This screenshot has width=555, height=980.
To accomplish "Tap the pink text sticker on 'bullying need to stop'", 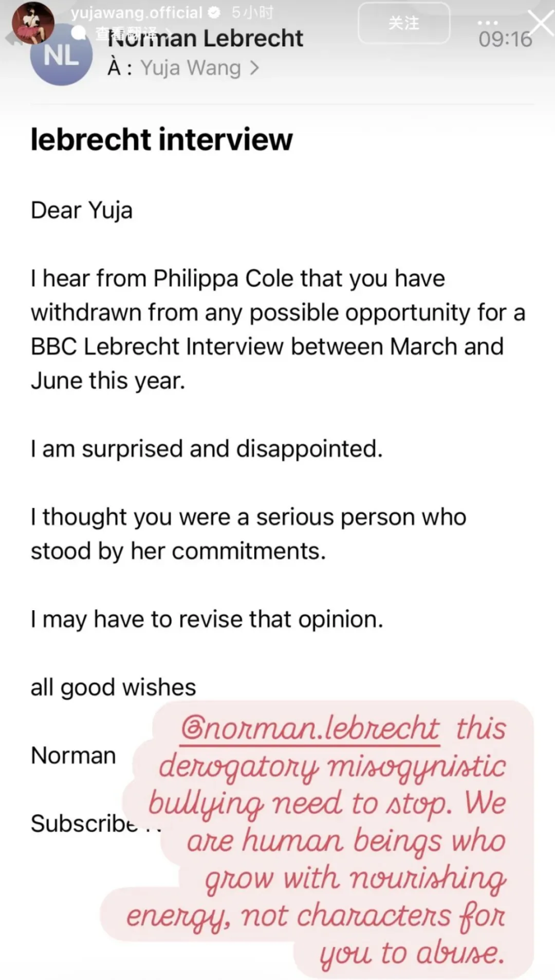I will [327, 804].
